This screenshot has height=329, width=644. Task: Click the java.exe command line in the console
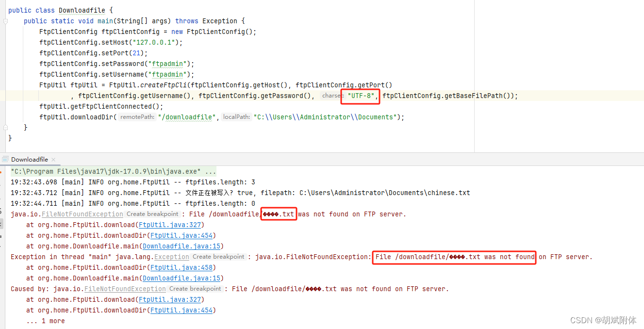click(x=114, y=171)
